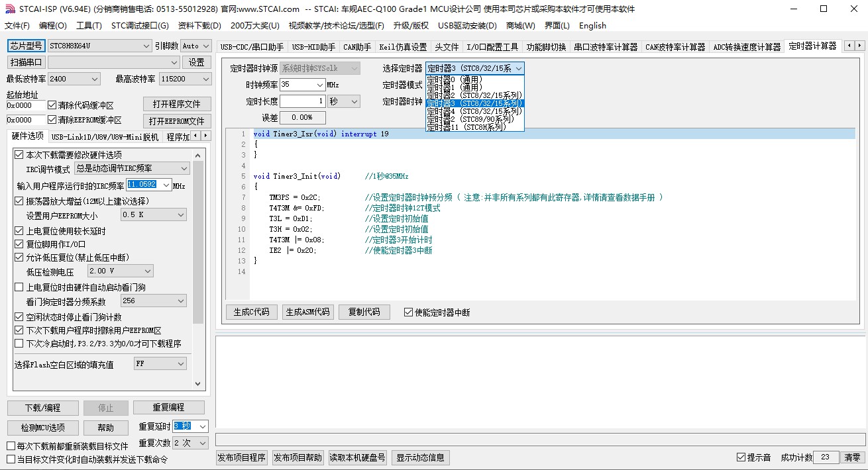868x470 pixels.
Task: Switch to the USB-CDC/串口助手 tab
Action: pyautogui.click(x=252, y=47)
